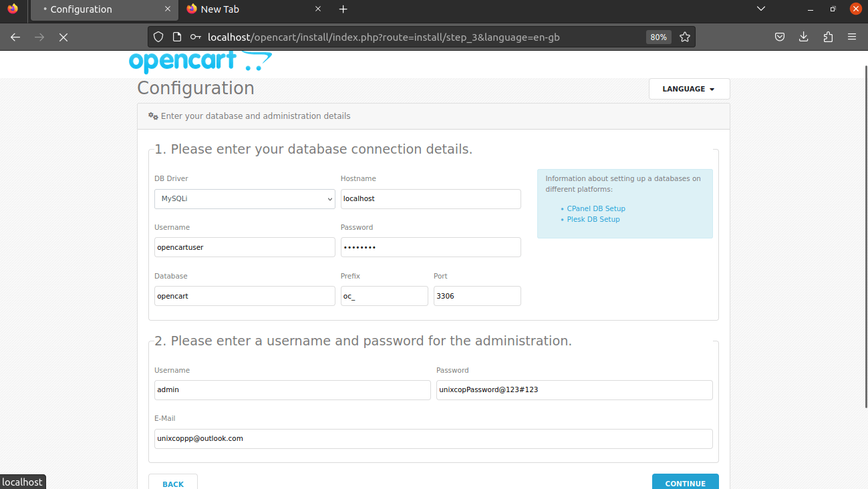Close the New Tab tab
868x489 pixels.
click(318, 9)
